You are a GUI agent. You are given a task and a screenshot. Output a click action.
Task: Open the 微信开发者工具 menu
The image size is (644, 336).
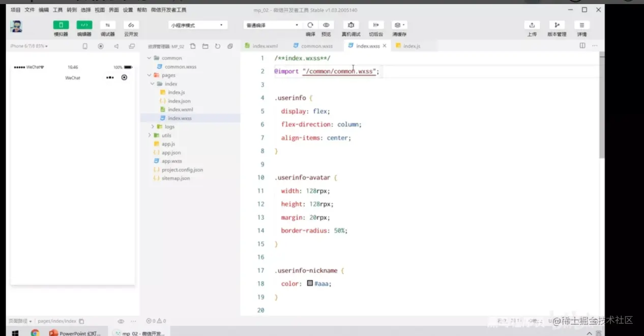168,10
